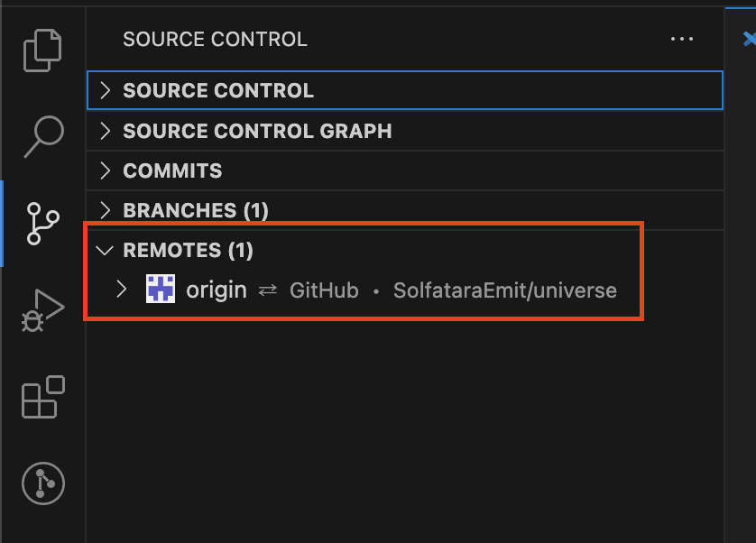Open Run and Debug view

[x=42, y=310]
